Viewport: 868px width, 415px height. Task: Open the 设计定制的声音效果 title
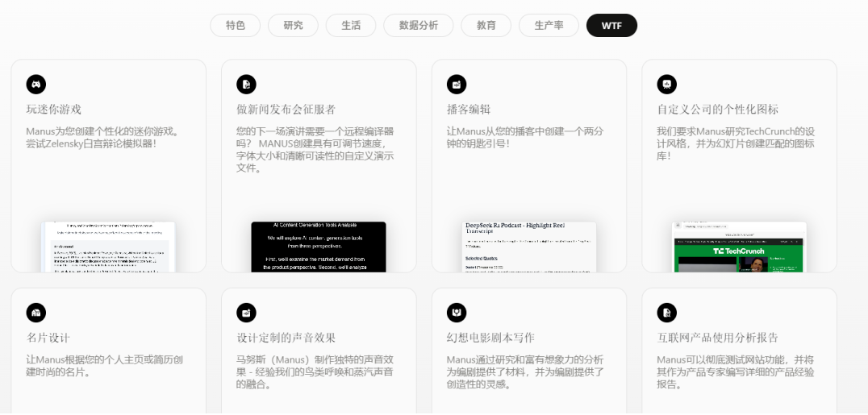tap(286, 338)
